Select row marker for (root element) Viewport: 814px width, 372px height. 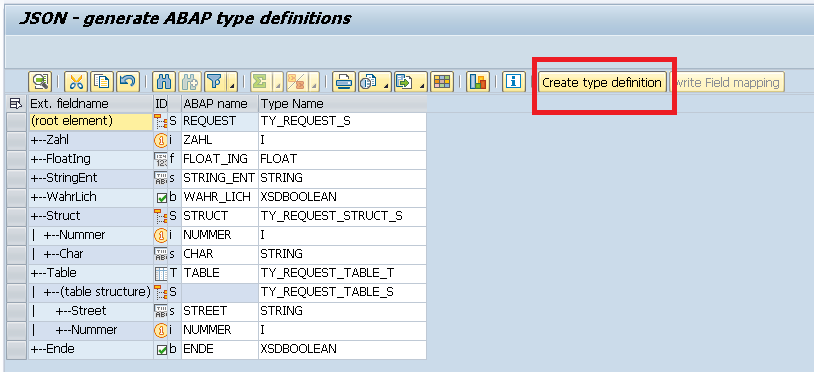(17, 121)
